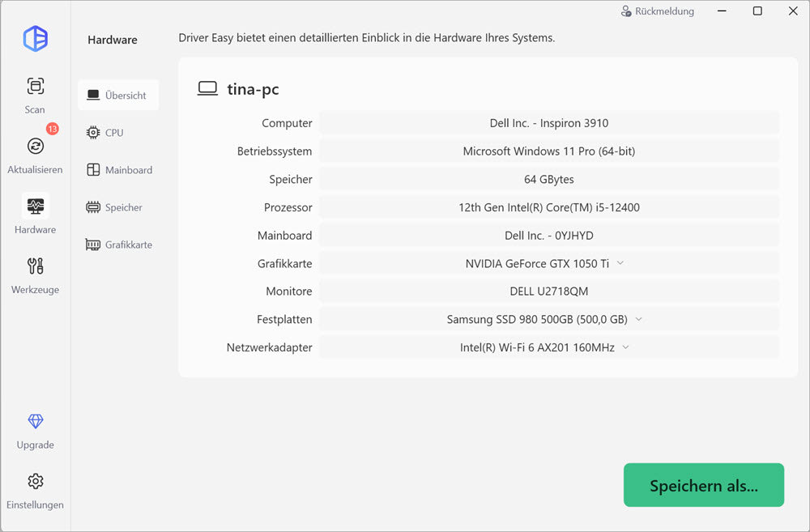Click the Festplatten row label
810x532 pixels.
coord(284,319)
